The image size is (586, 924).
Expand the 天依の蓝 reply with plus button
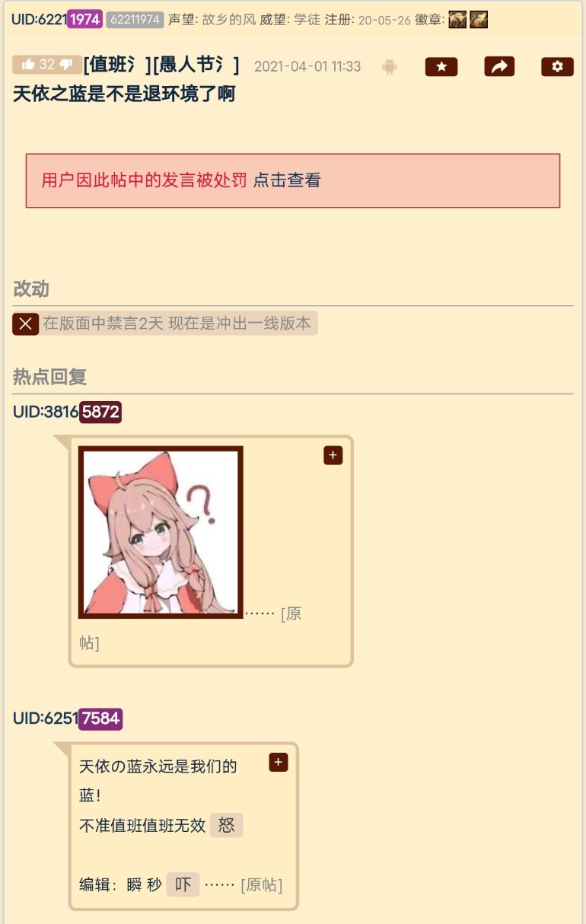[279, 762]
